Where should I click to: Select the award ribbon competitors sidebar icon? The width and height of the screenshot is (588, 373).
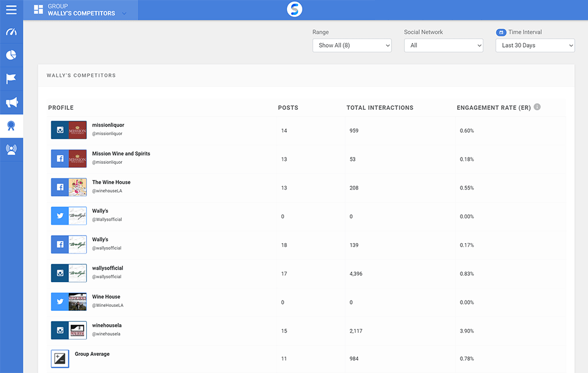pos(11,126)
